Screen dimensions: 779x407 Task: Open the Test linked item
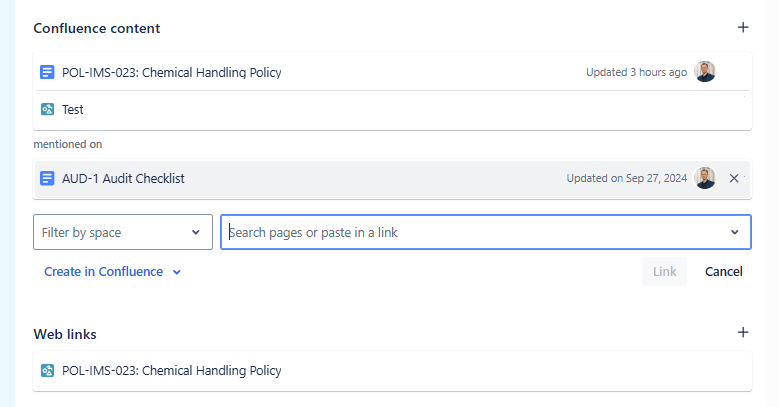tap(73, 109)
